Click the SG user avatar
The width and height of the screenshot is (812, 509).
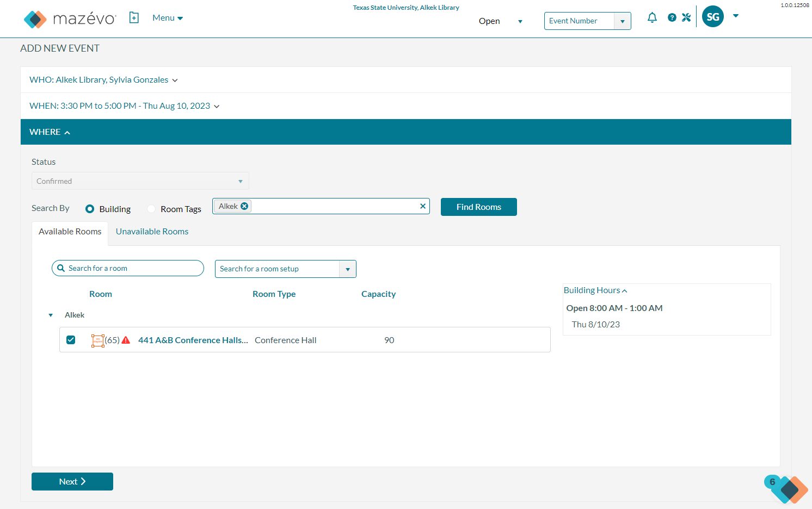pyautogui.click(x=713, y=17)
